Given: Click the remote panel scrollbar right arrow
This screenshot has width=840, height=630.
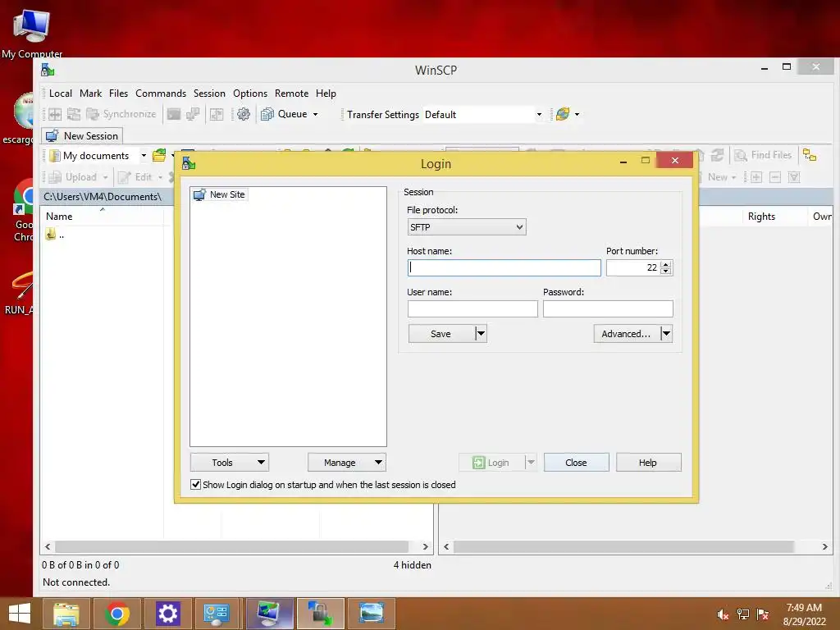Looking at the screenshot, I should click(825, 546).
